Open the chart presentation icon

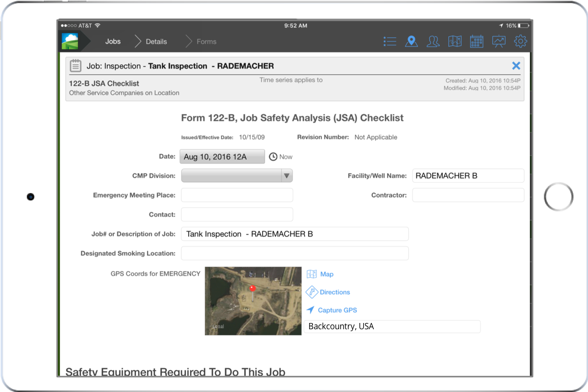[x=498, y=42]
